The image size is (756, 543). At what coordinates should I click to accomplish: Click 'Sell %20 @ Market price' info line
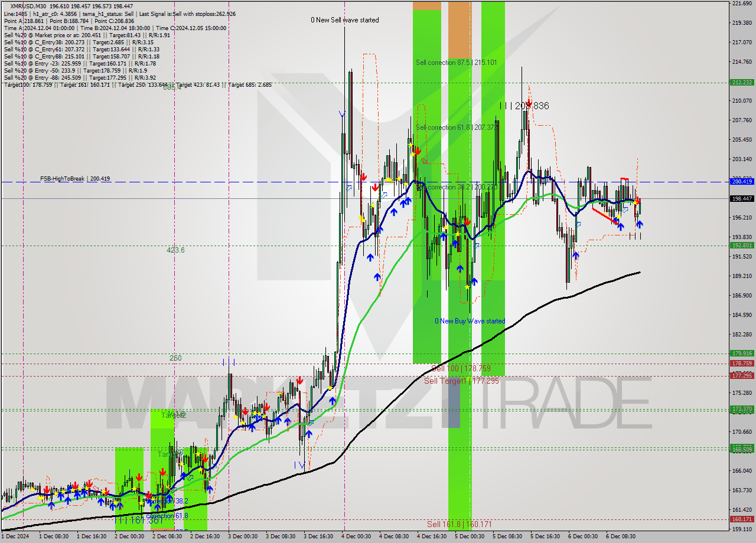click(x=87, y=35)
